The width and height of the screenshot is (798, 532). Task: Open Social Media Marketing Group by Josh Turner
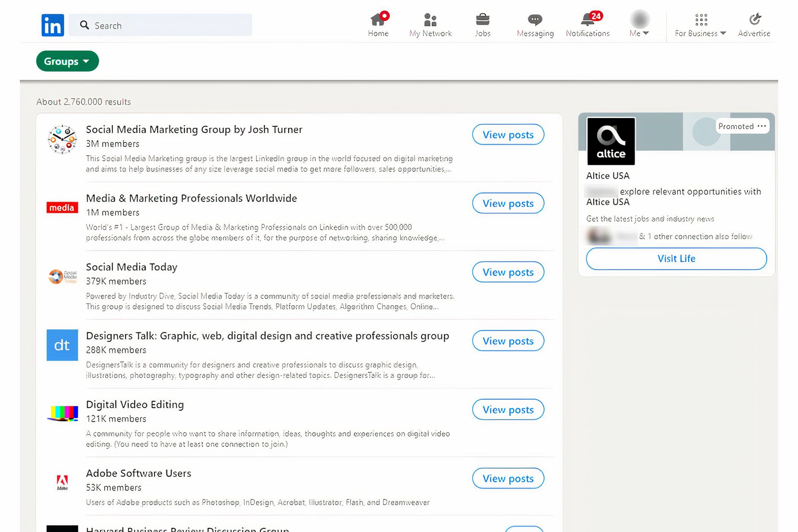(x=194, y=130)
